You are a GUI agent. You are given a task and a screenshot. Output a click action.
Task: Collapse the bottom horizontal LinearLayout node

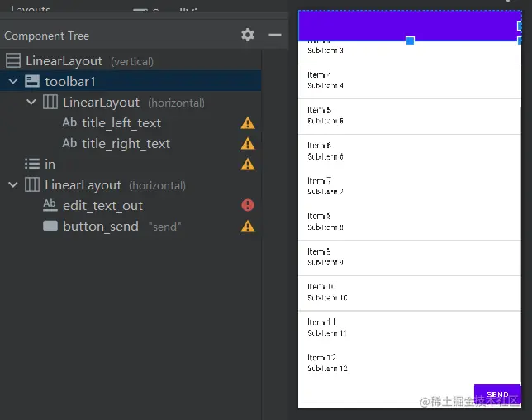[x=13, y=185]
